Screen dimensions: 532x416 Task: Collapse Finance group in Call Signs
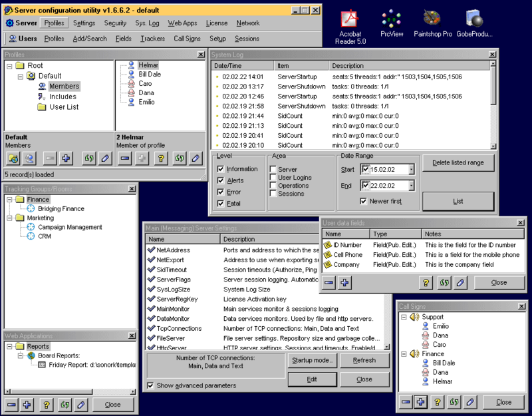pyautogui.click(x=404, y=354)
